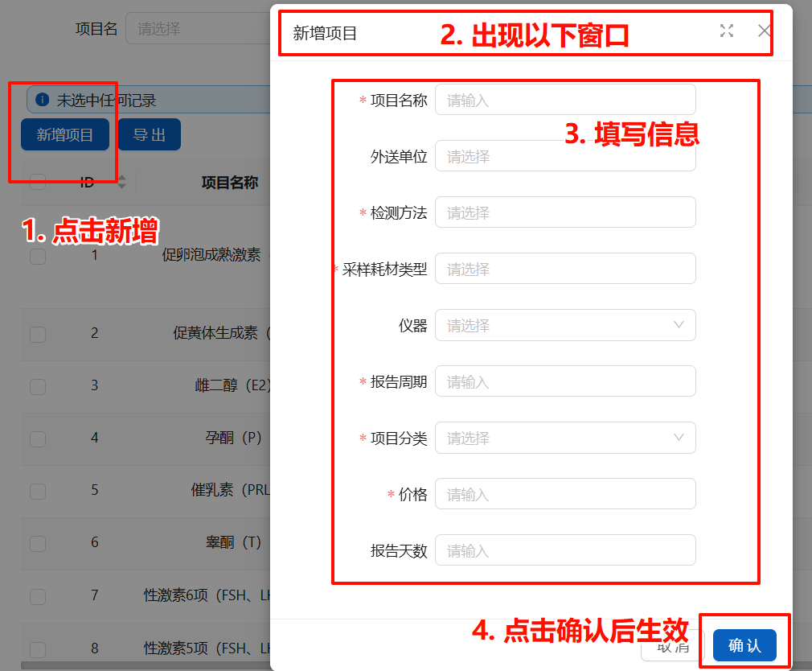Viewport: 812px width, 671px height.
Task: Click the ID column sort arrows
Action: [122, 182]
